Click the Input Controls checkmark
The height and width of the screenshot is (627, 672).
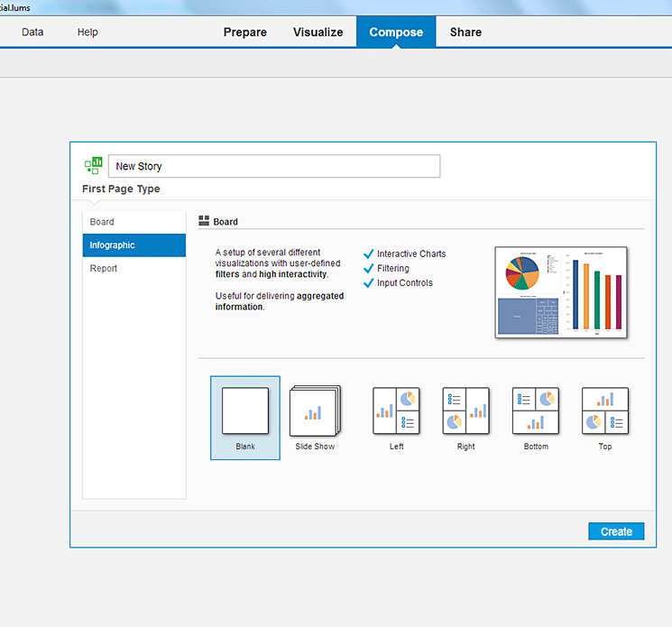click(x=368, y=283)
